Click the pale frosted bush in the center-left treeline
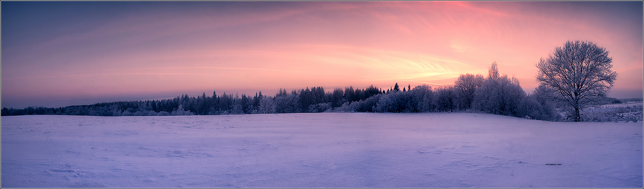Image resolution: width=644 pixels, height=189 pixels. [x=267, y=106]
